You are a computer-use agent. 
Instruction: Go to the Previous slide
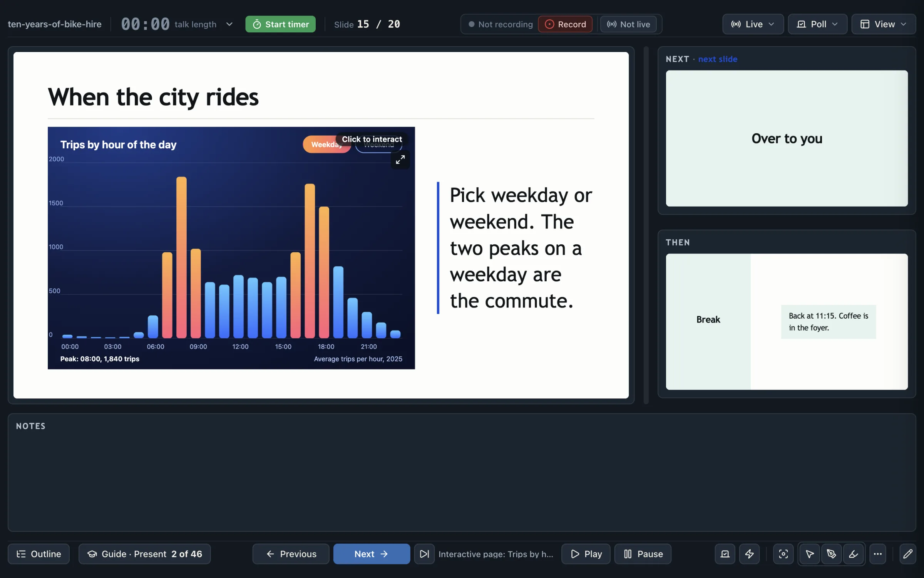pyautogui.click(x=291, y=554)
